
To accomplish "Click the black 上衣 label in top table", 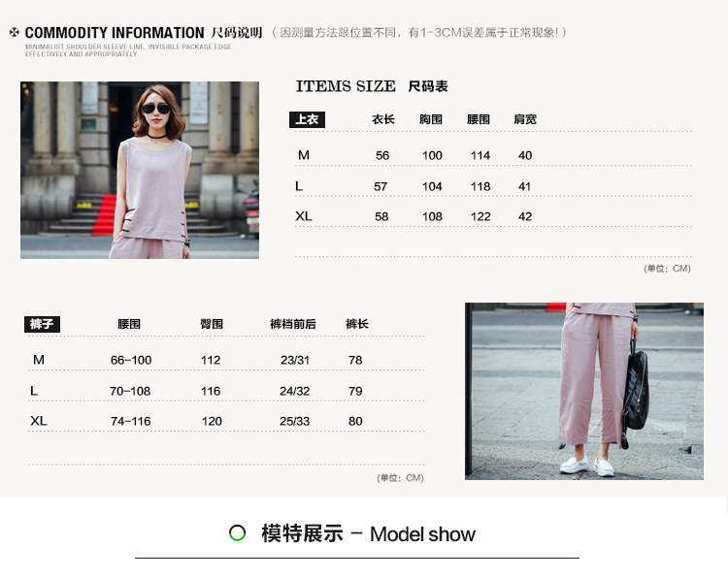I will [x=307, y=119].
